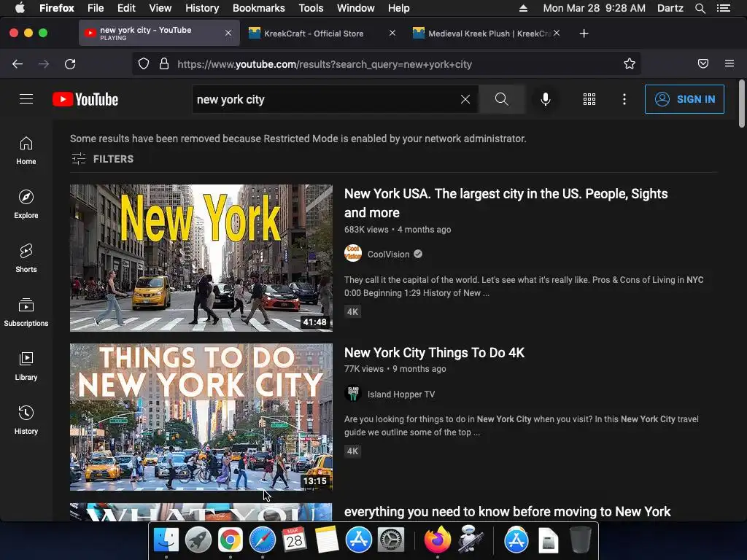Click the Island Hopper TV channel avatar

(353, 394)
